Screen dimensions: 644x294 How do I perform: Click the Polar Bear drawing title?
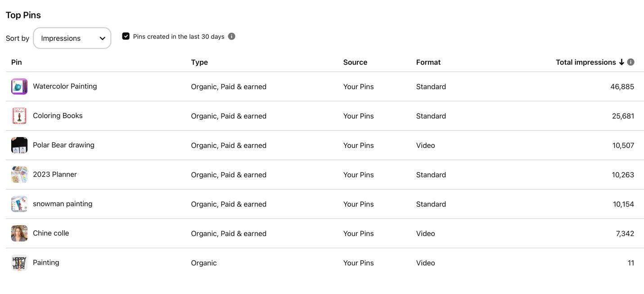63,145
